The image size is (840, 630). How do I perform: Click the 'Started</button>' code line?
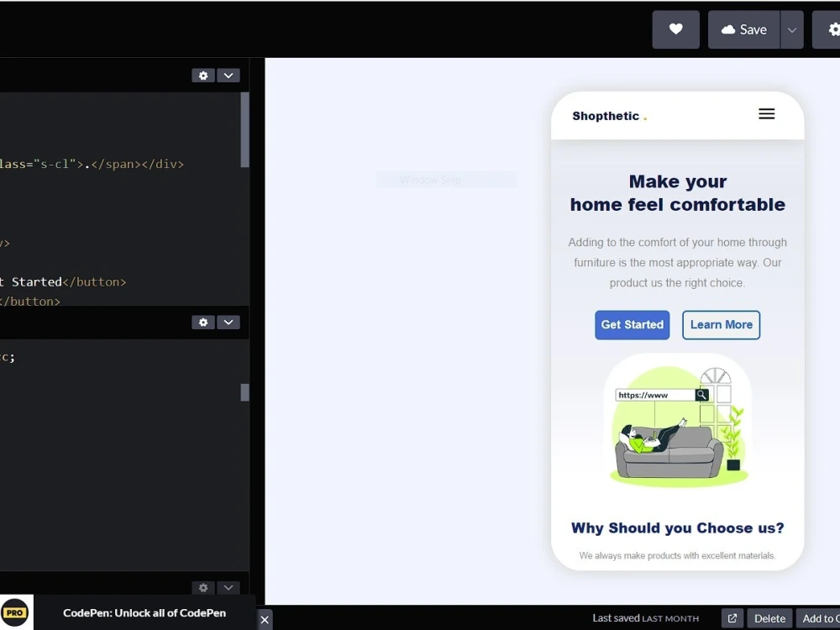click(63, 281)
